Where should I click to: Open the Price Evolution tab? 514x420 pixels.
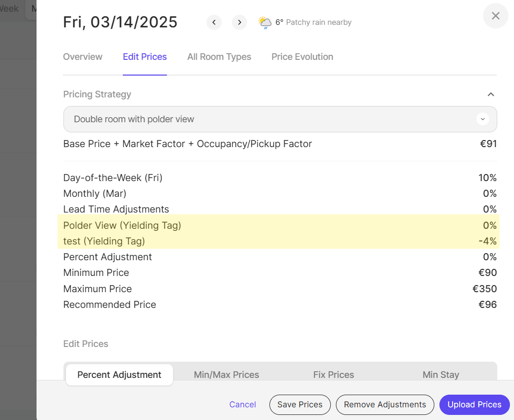coord(302,57)
